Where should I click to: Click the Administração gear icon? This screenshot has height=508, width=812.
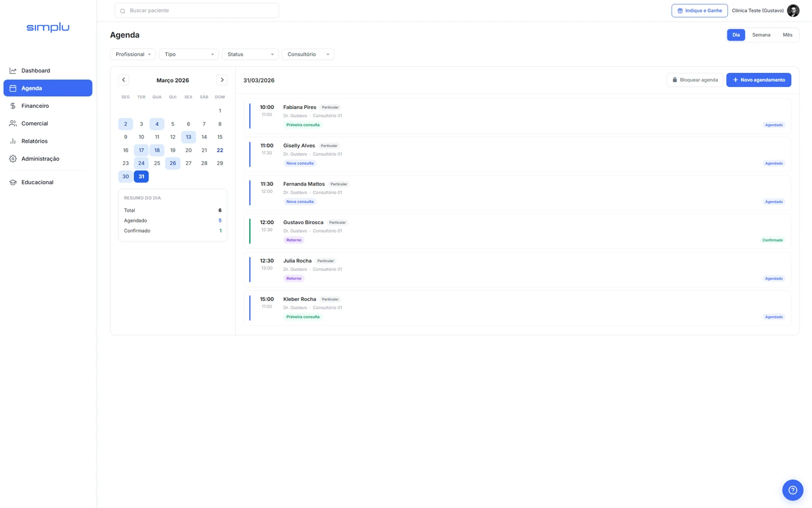point(13,159)
